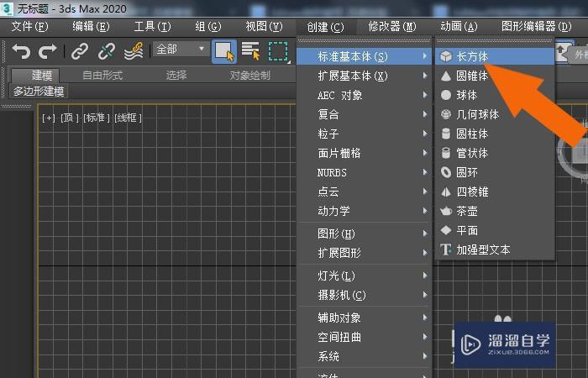
Task: Click the Redo arrow icon
Action: point(47,51)
